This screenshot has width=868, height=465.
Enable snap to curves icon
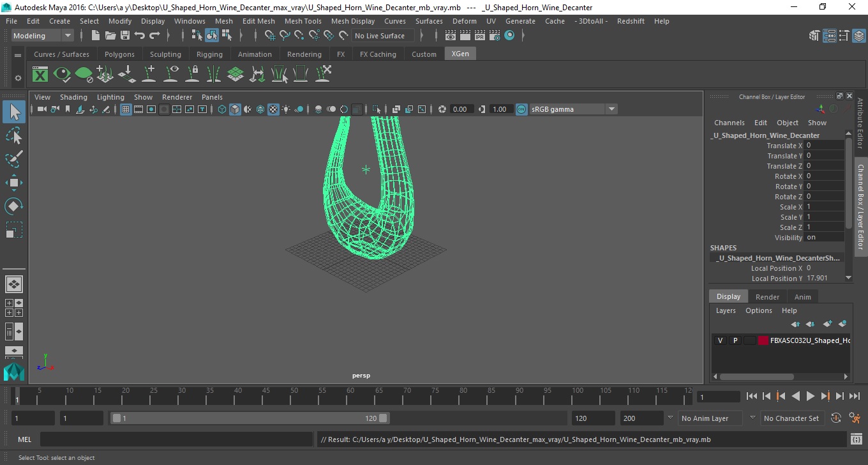click(285, 36)
